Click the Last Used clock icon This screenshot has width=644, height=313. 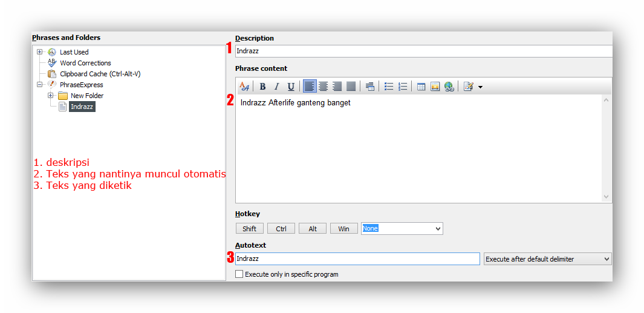click(52, 52)
